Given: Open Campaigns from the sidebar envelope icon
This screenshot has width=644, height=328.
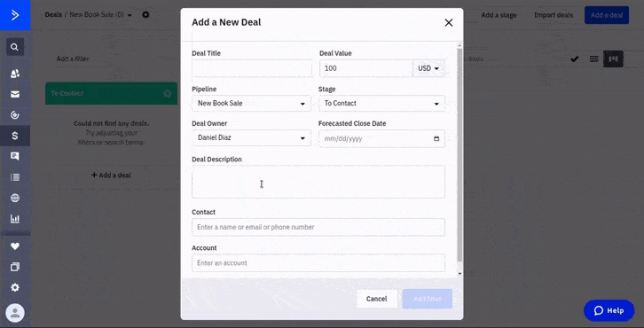Looking at the screenshot, I should click(15, 95).
